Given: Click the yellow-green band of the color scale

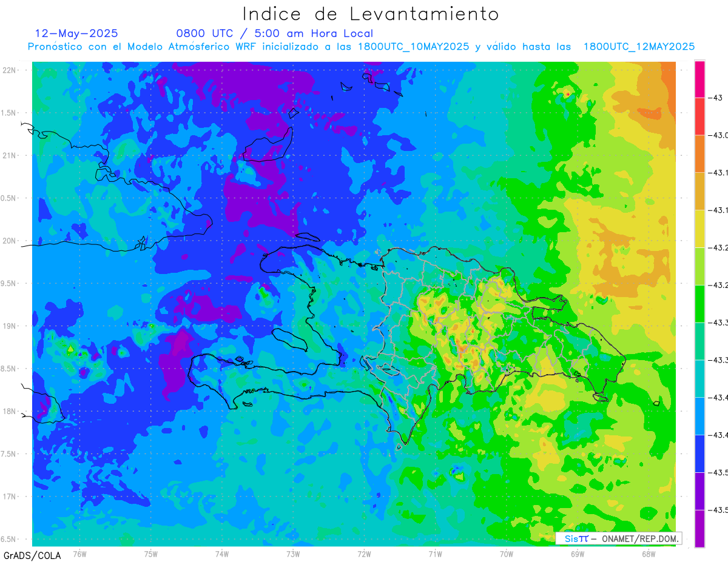Looking at the screenshot, I should pos(699,266).
